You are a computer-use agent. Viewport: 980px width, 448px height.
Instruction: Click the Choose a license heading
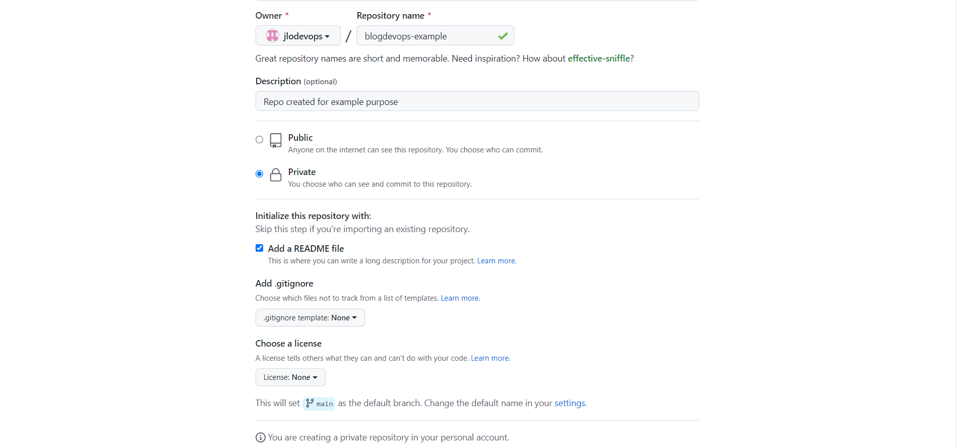pos(288,344)
